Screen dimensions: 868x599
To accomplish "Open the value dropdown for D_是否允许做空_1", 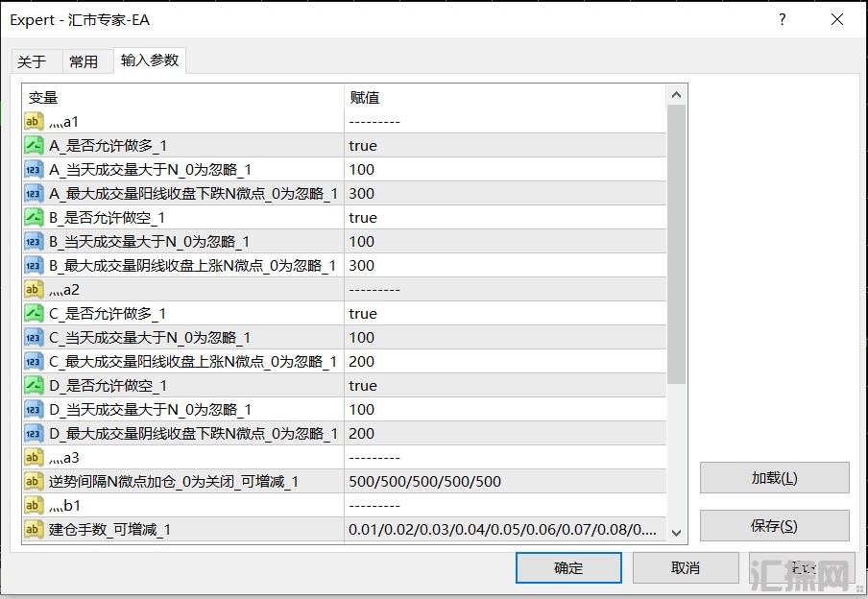I will 504,386.
